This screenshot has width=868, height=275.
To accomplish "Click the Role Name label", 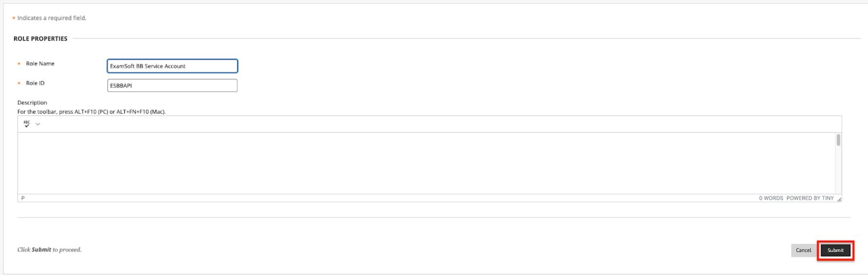I will pyautogui.click(x=40, y=63).
